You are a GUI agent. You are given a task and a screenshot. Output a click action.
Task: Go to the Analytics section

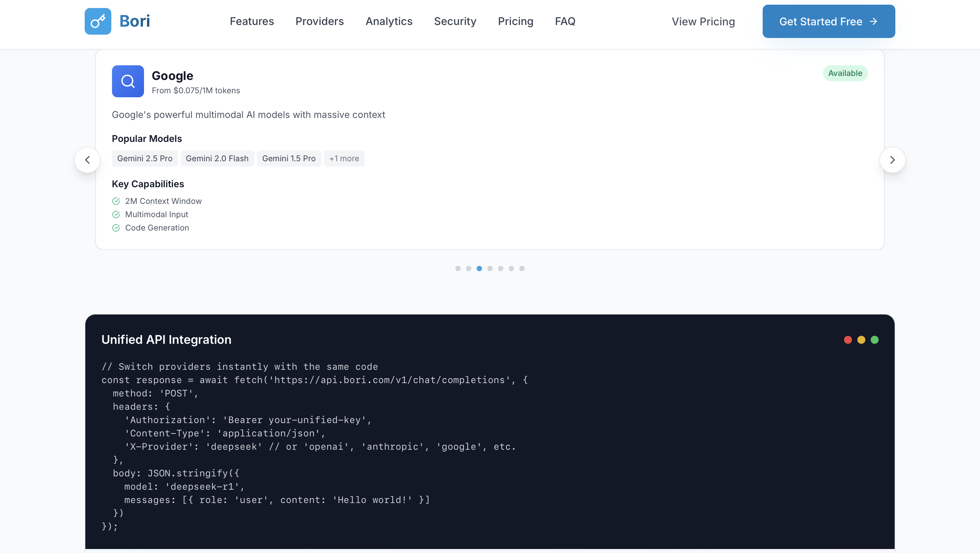click(389, 21)
